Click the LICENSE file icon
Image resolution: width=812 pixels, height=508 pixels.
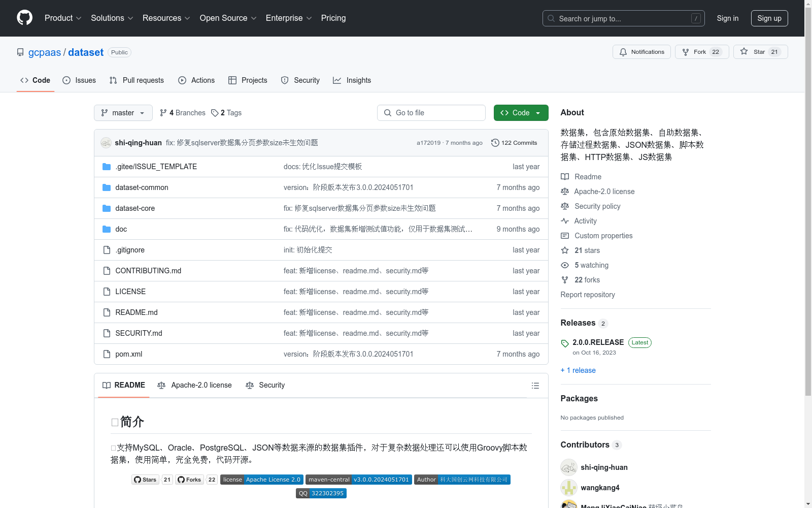pyautogui.click(x=107, y=292)
